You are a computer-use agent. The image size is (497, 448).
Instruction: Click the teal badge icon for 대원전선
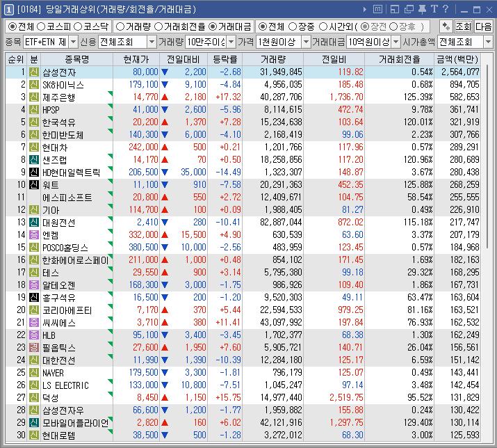click(x=33, y=222)
